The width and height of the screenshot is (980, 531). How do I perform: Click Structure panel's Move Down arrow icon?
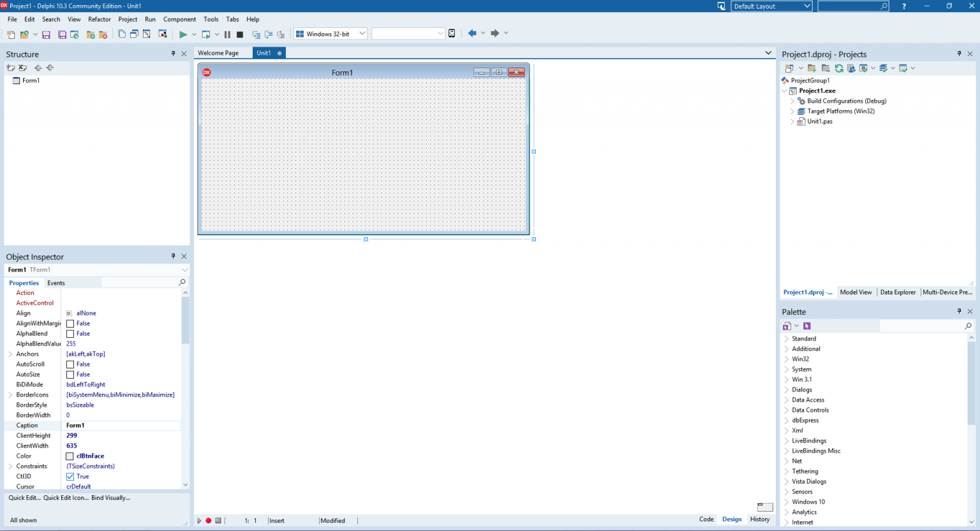coord(50,68)
